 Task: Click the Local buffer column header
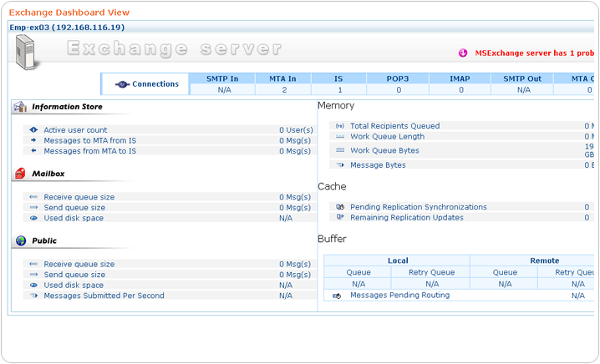pos(398,260)
